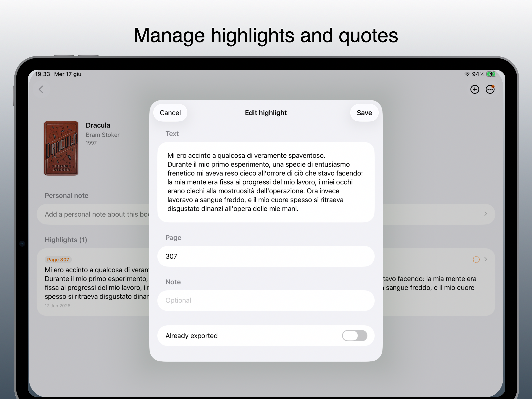Viewport: 532px width, 399px height.
Task: Tap the dotted circle export status icon
Action: coord(476,260)
